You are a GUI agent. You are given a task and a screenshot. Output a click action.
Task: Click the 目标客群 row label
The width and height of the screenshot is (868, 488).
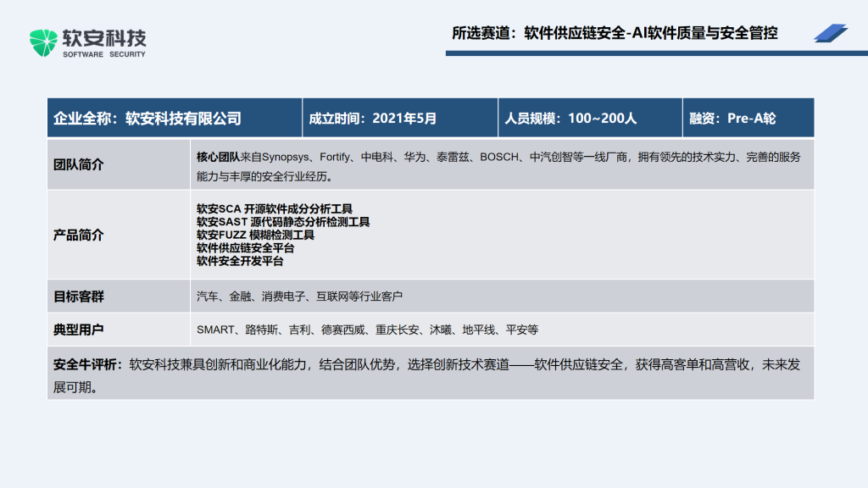pos(79,297)
